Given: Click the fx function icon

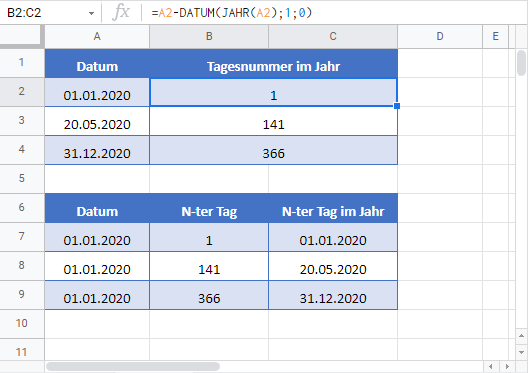Looking at the screenshot, I should click(x=121, y=13).
